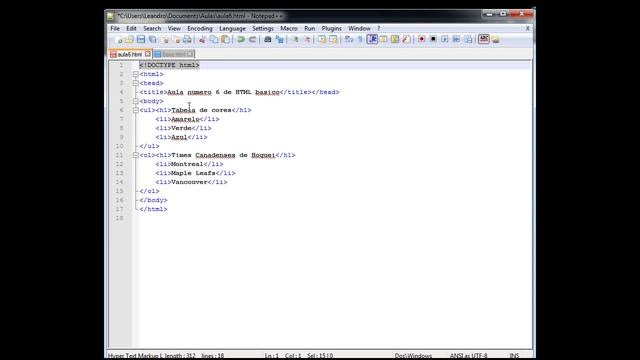Image resolution: width=640 pixels, height=360 pixels.
Task: Click the 'Maple Leafs' list item text
Action: tap(193, 173)
